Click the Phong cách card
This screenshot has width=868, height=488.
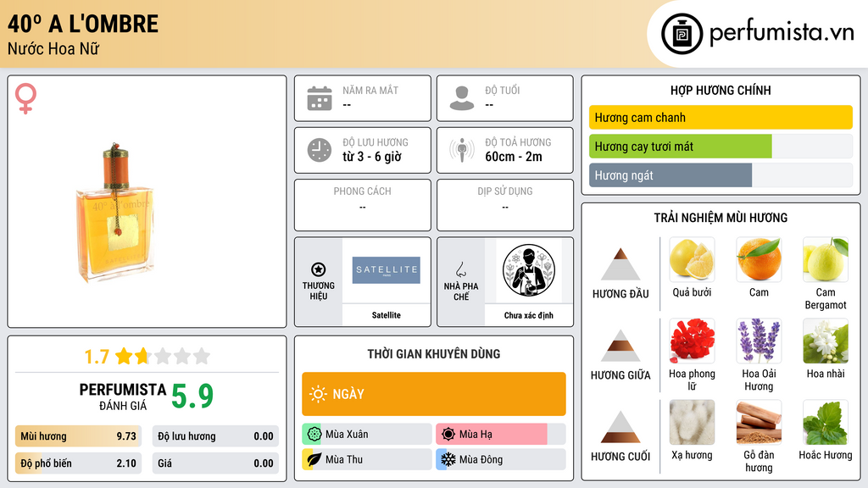pyautogui.click(x=363, y=205)
